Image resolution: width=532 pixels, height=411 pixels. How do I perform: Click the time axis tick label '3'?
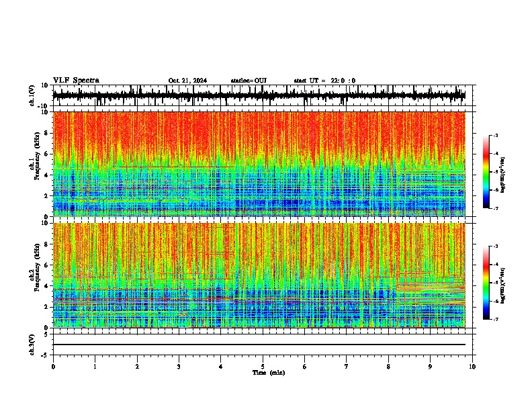coord(179,367)
